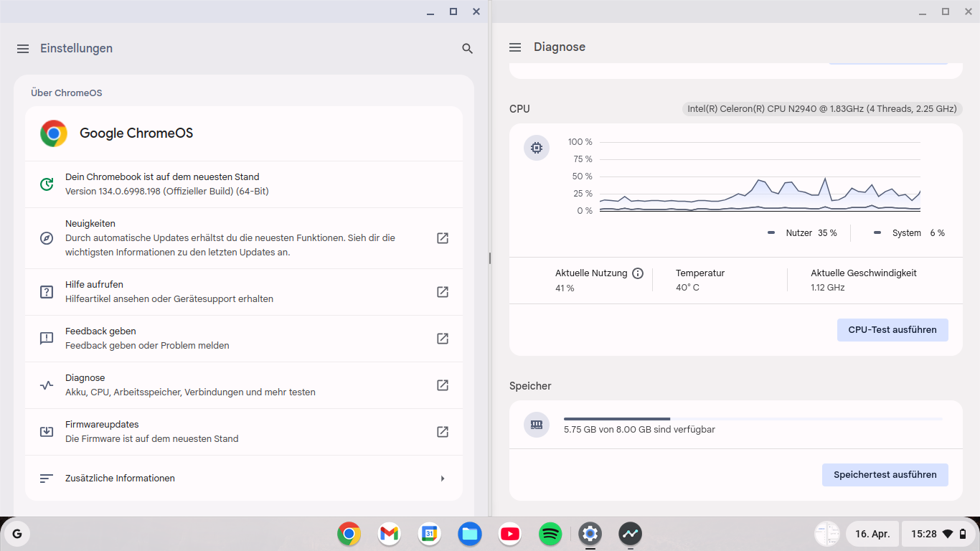Click the Neuigkeiten compass icon
Image resolution: width=980 pixels, height=551 pixels.
pos(47,238)
